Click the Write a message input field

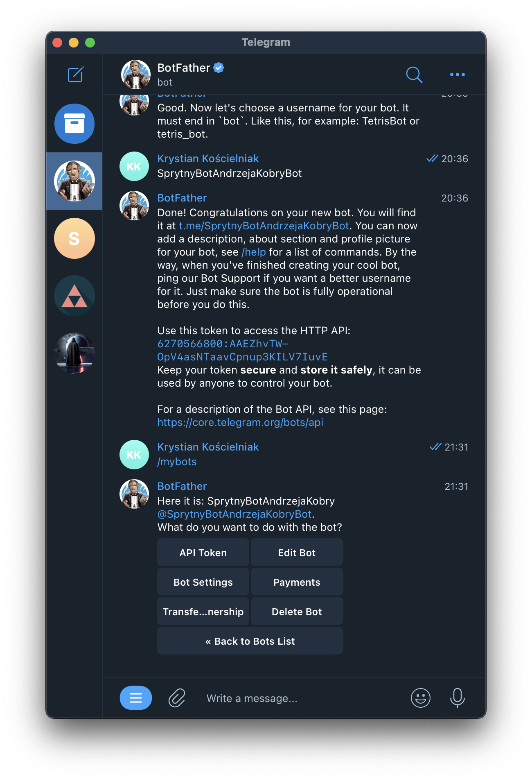point(301,698)
